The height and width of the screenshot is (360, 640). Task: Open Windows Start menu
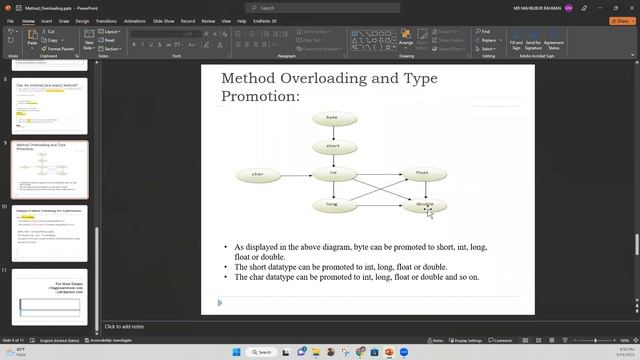coord(236,352)
